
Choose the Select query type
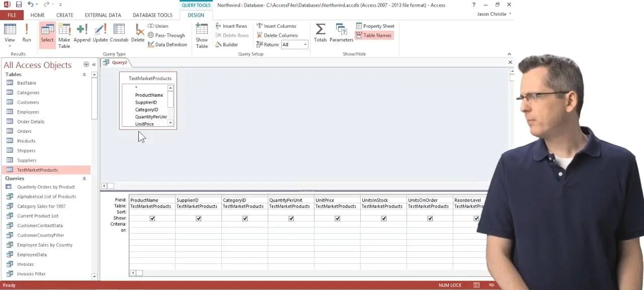click(47, 35)
